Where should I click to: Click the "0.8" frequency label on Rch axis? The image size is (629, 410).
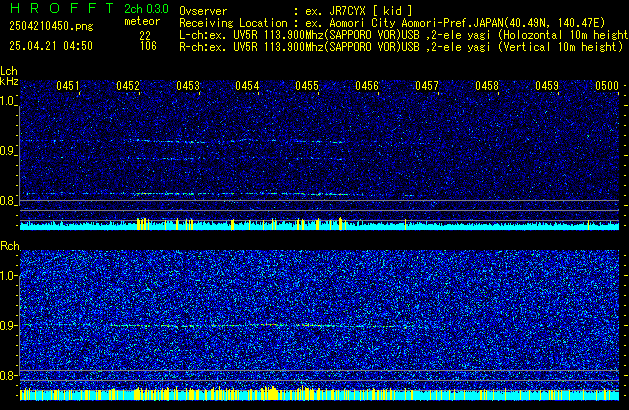8,376
